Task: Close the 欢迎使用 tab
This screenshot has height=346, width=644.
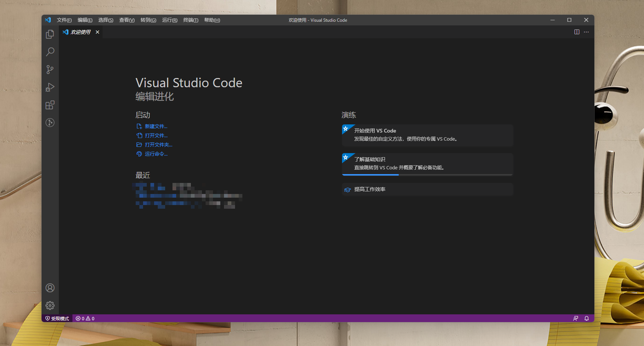Action: (x=97, y=32)
